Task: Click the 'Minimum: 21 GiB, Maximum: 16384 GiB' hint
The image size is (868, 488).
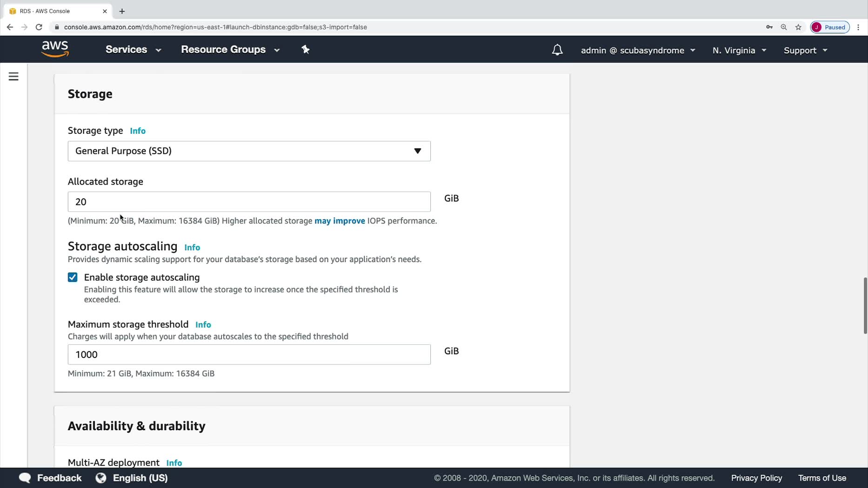Action: coord(141,374)
